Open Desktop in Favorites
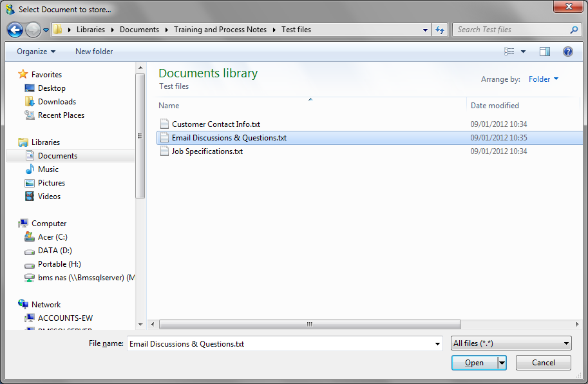This screenshot has width=588, height=384. pos(52,88)
